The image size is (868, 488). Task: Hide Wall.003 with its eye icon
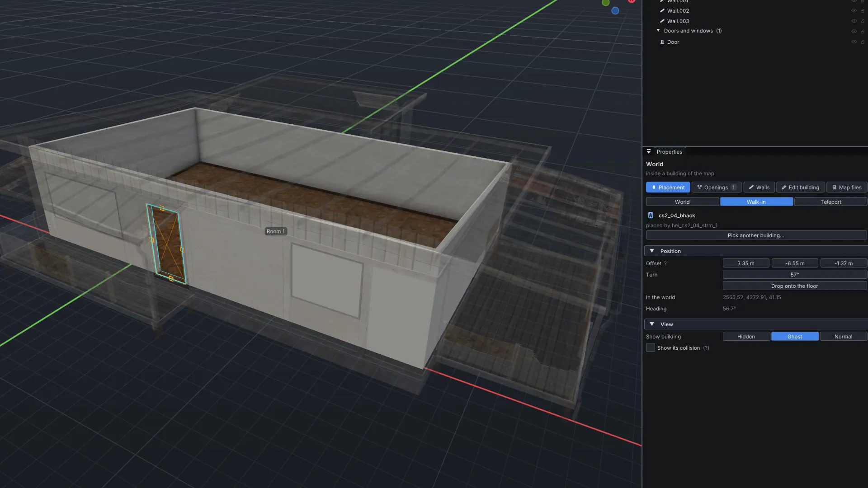coord(854,21)
